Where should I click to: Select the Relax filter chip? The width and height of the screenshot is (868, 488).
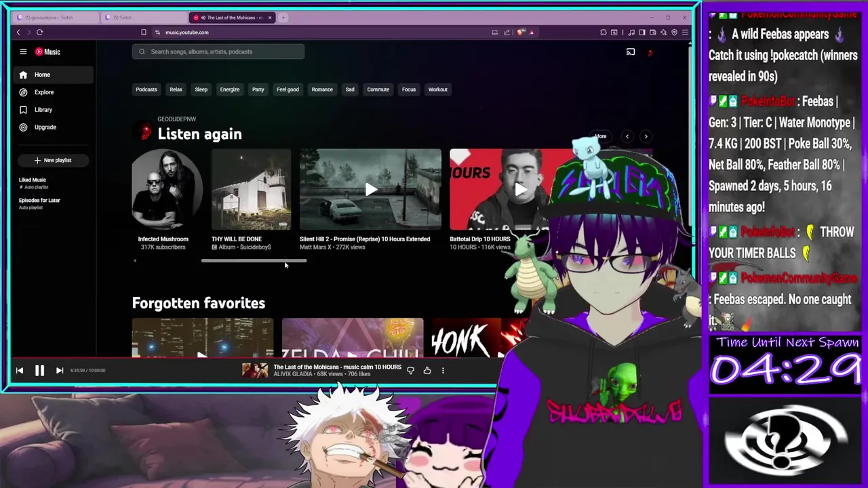176,89
